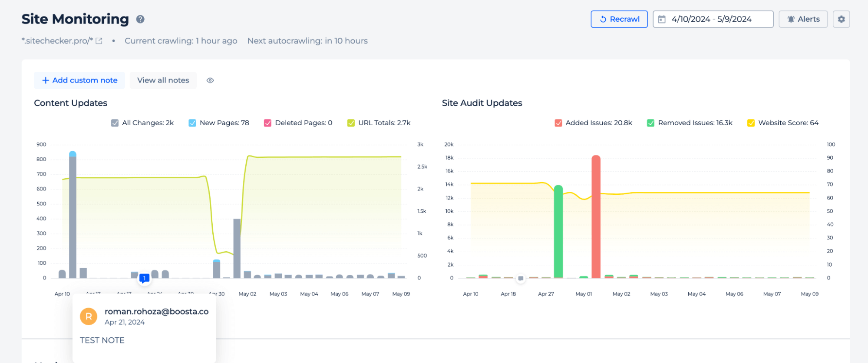This screenshot has height=363, width=868.
Task: Toggle the URL Totals checkbox
Action: point(351,123)
